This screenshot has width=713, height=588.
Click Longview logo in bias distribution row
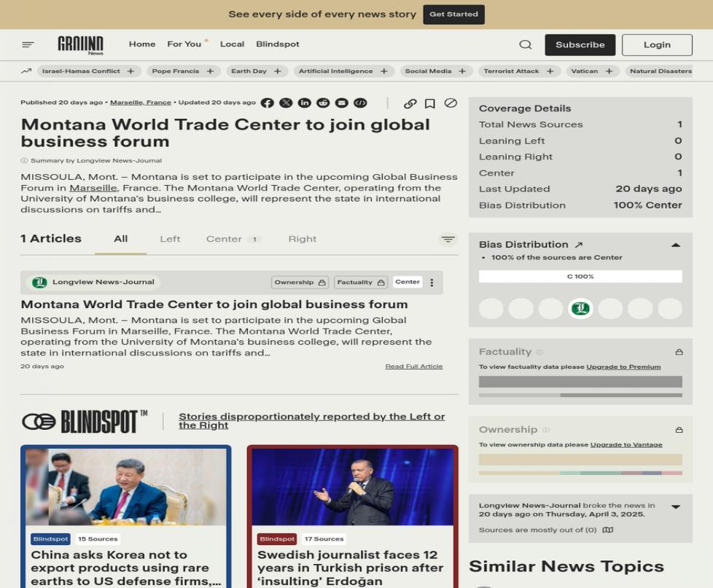tap(580, 308)
